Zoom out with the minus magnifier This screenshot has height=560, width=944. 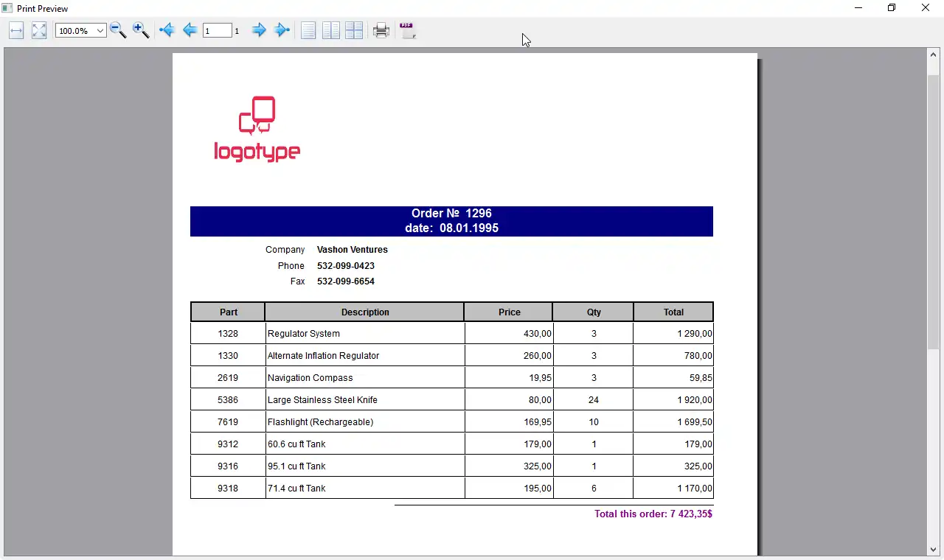tap(118, 31)
